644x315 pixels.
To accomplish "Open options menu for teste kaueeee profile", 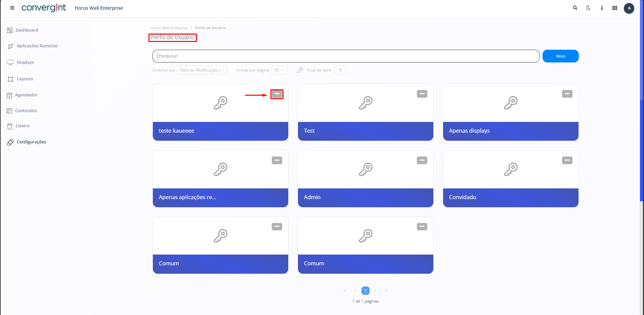I will click(277, 94).
